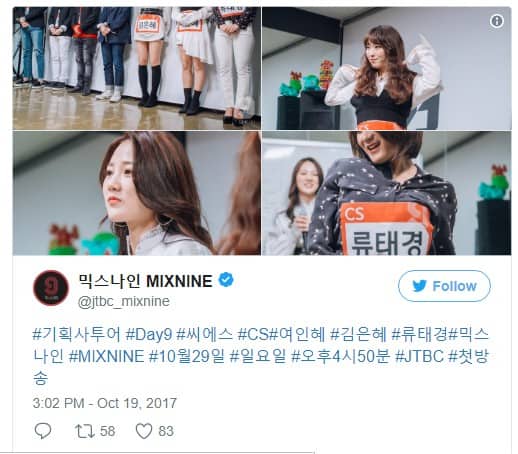
Task: Open the #JTBC hashtag
Action: (x=419, y=356)
